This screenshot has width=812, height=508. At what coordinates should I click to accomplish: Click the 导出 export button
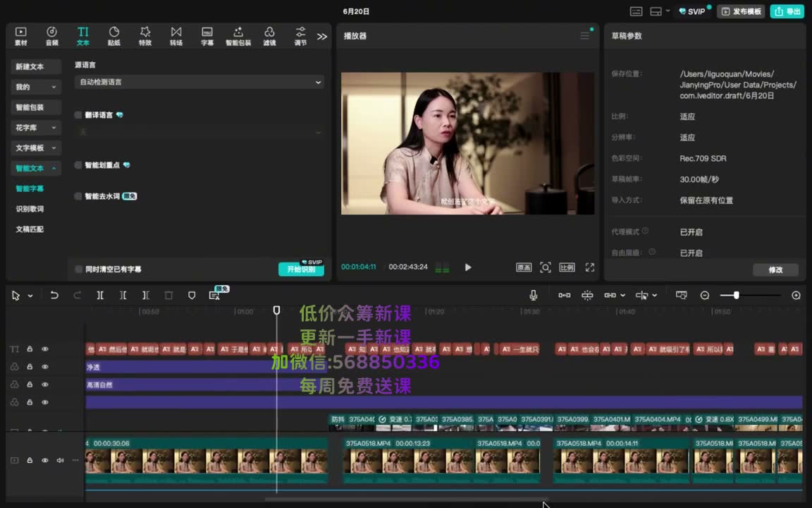pyautogui.click(x=787, y=11)
